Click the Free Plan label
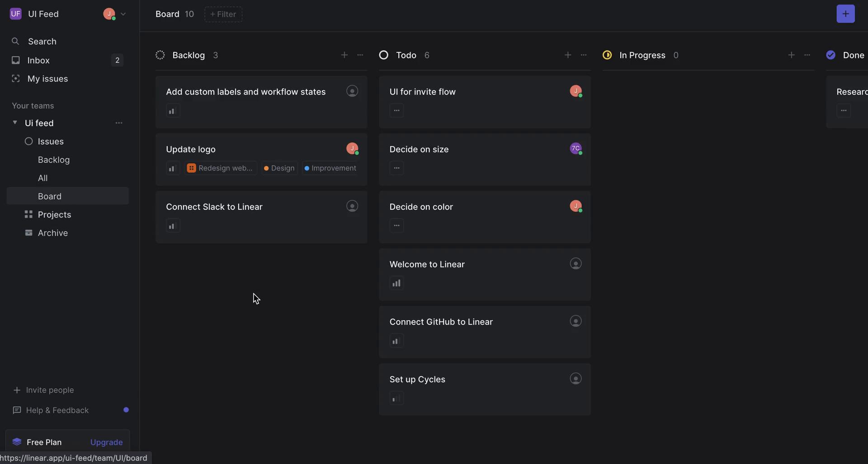This screenshot has height=464, width=868. pos(44,442)
